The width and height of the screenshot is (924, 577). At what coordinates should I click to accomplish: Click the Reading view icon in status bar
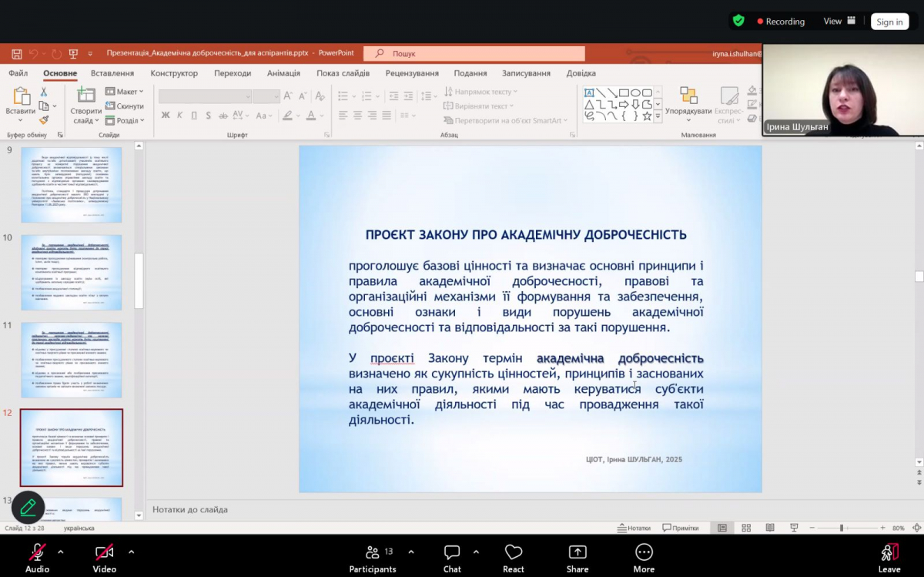[x=770, y=528]
